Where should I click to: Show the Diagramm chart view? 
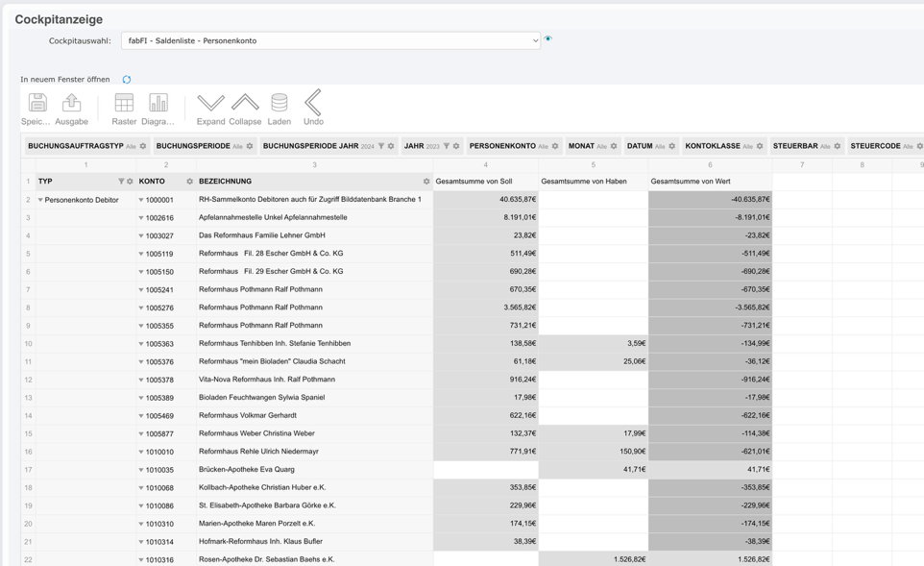[158, 103]
